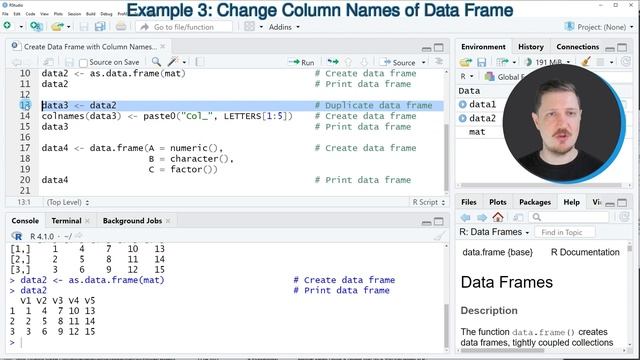Open the Session menu

74,14
